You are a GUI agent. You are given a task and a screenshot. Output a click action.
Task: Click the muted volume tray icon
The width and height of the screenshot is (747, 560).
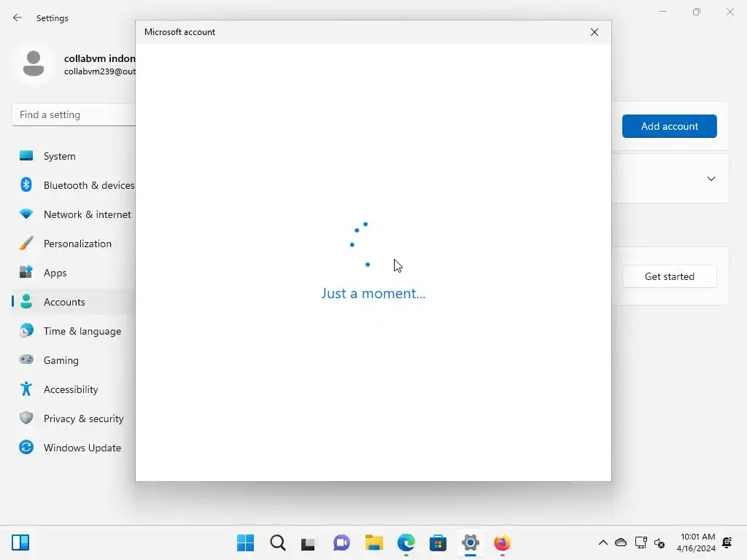[x=659, y=542]
